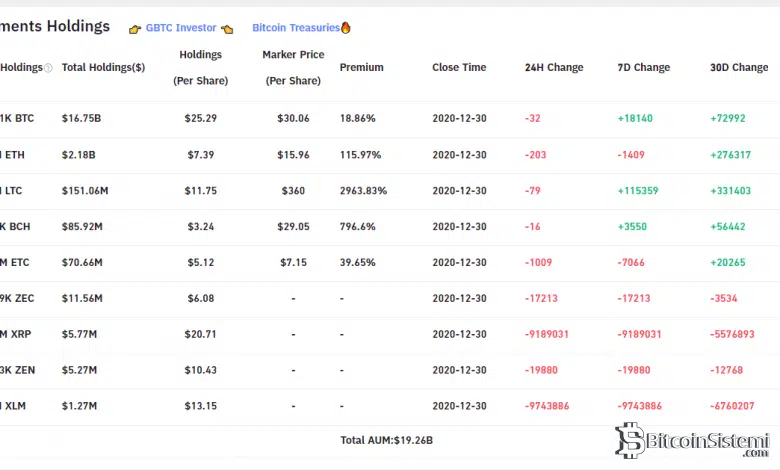
Task: Sort by 24H Change column header
Action: point(554,68)
